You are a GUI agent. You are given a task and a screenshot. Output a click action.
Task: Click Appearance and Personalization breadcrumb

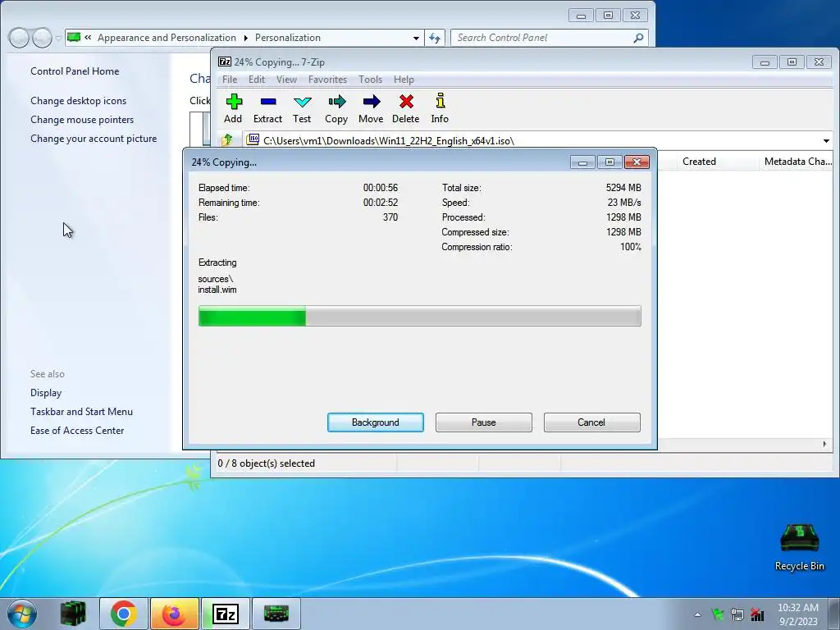pos(167,38)
